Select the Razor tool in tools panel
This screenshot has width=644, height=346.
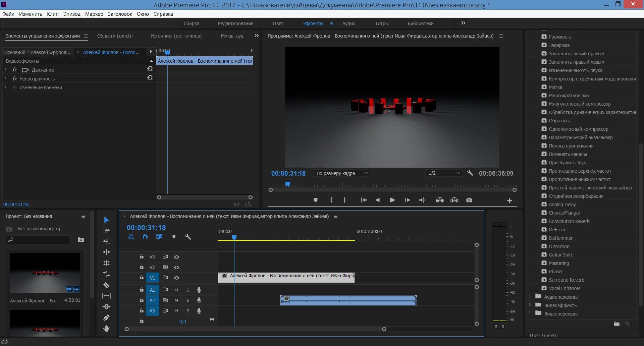pos(106,285)
